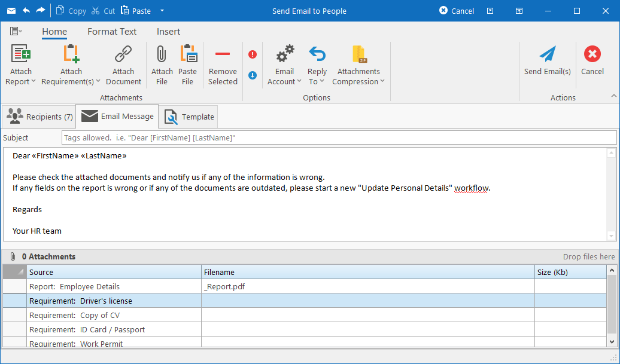This screenshot has width=620, height=364.
Task: Undo the last action
Action: pos(26,11)
